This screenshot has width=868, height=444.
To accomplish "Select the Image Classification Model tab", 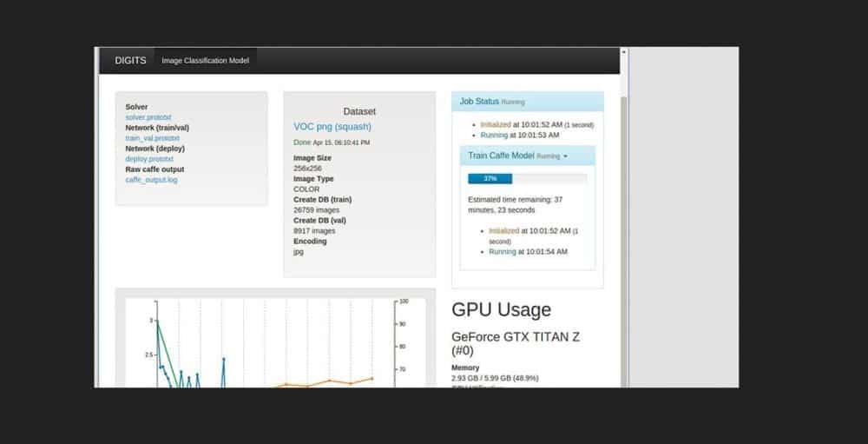I will 205,61.
